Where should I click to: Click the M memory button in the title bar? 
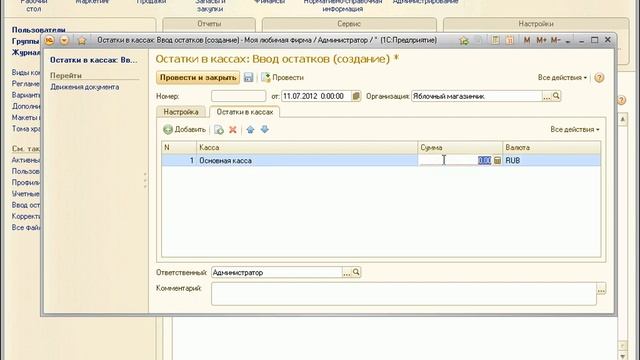[527, 40]
